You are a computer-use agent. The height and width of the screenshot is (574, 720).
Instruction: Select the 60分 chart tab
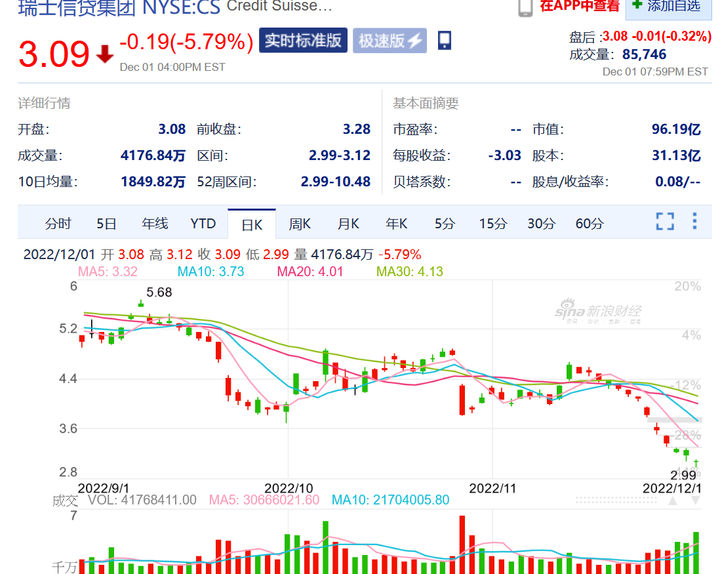pos(590,224)
